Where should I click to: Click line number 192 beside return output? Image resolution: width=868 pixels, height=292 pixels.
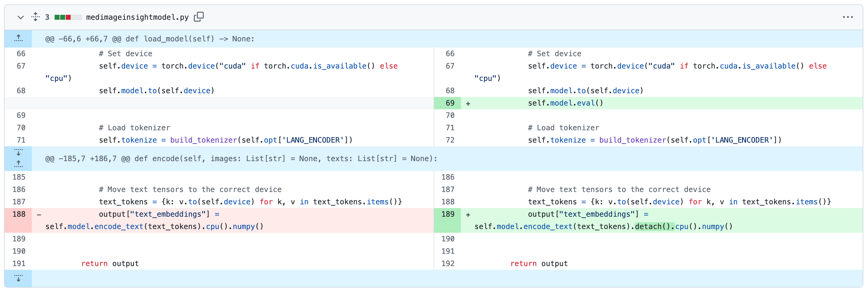pyautogui.click(x=448, y=263)
